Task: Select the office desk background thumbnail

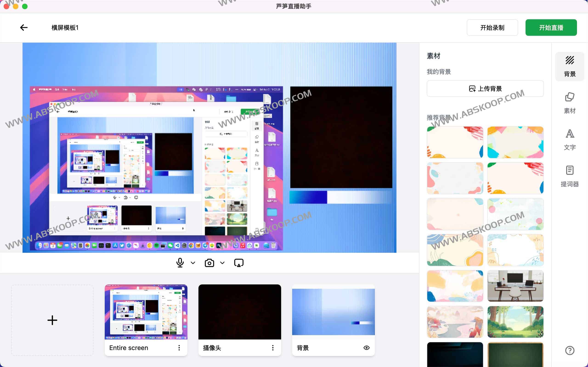Action: pyautogui.click(x=515, y=286)
